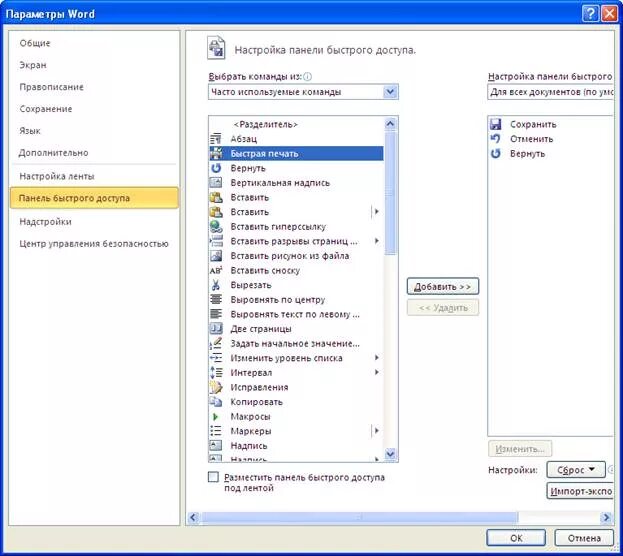This screenshot has width=623, height=556.
Task: Click the Задать начальное значение icon
Action: [216, 343]
